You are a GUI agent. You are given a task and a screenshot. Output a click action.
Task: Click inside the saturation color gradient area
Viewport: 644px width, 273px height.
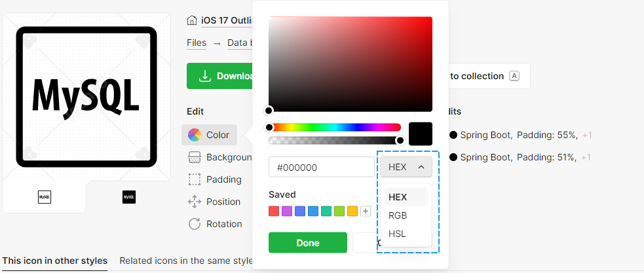coord(350,64)
